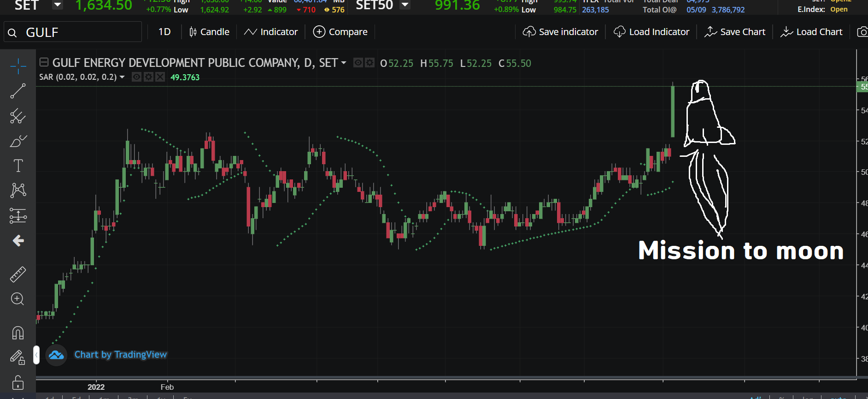Screen dimensions: 868x399
Task: Click the GULF symbol search field
Action: pos(73,32)
